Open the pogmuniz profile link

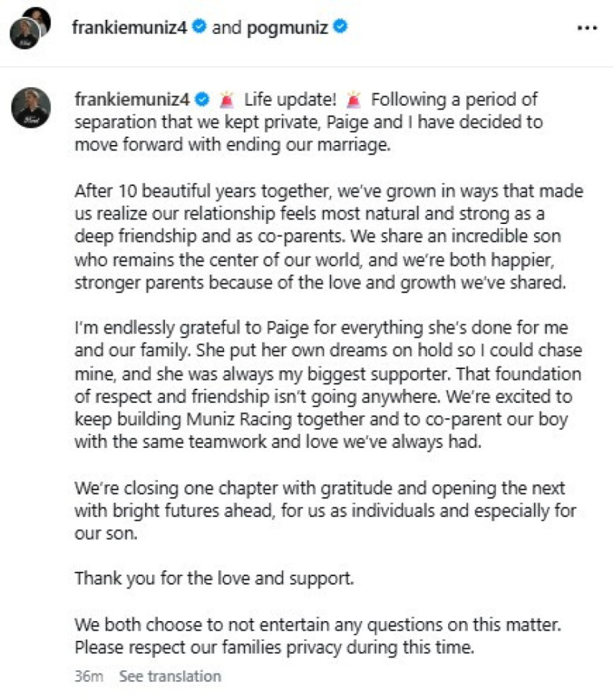(287, 28)
